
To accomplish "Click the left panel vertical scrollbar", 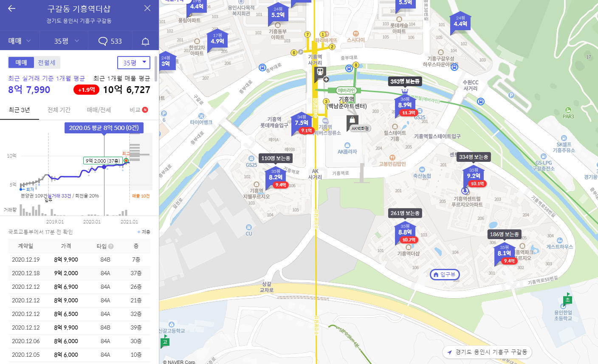I will (156, 68).
